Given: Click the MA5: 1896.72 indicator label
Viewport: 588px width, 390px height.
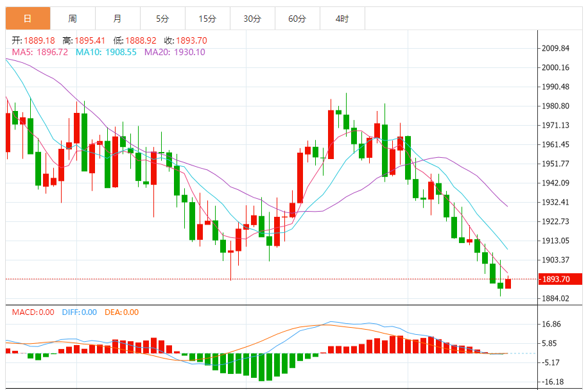Looking at the screenshot, I should click(x=40, y=52).
